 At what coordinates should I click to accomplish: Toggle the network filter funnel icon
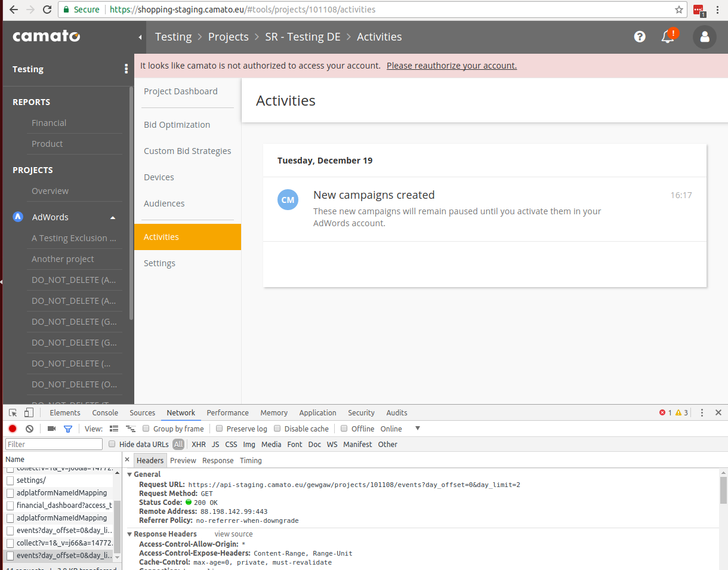68,429
